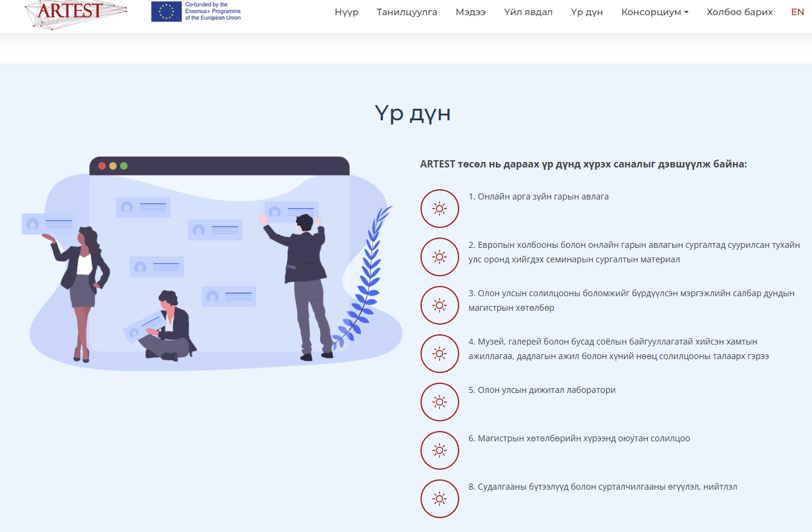Click sun icon beside item 2 'Европын холбооны'
The image size is (812, 532).
point(440,257)
